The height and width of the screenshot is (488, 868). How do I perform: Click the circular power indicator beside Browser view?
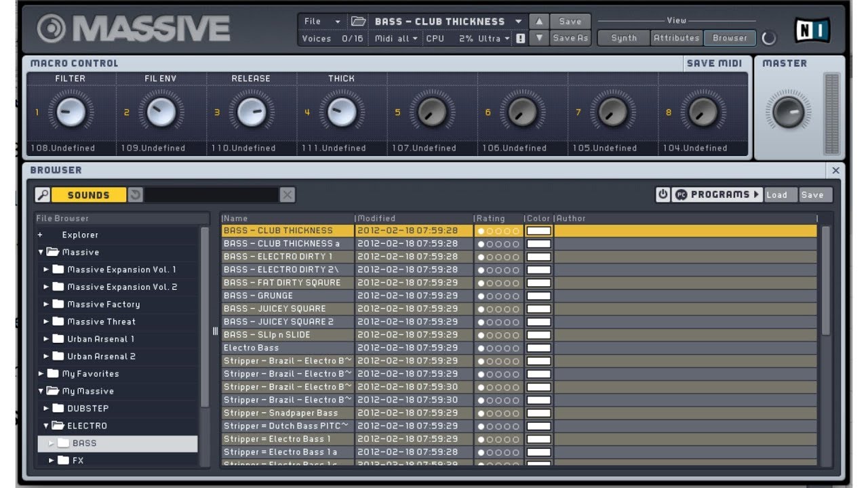[x=768, y=38]
